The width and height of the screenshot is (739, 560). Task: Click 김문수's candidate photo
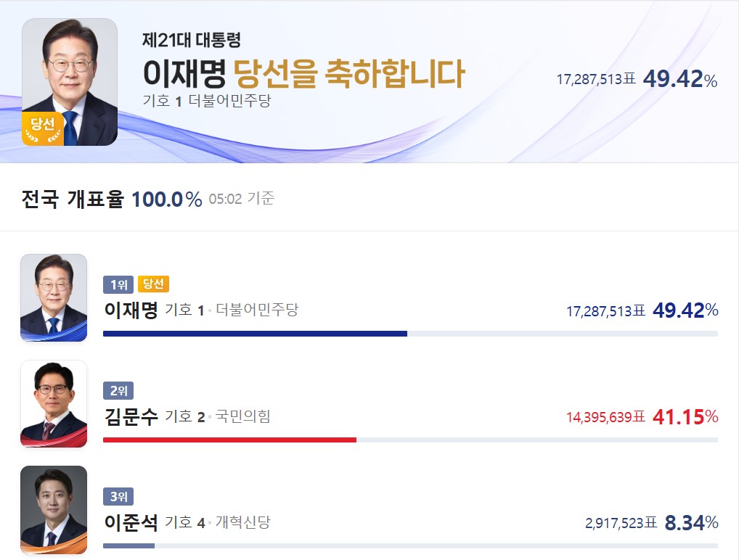(53, 404)
